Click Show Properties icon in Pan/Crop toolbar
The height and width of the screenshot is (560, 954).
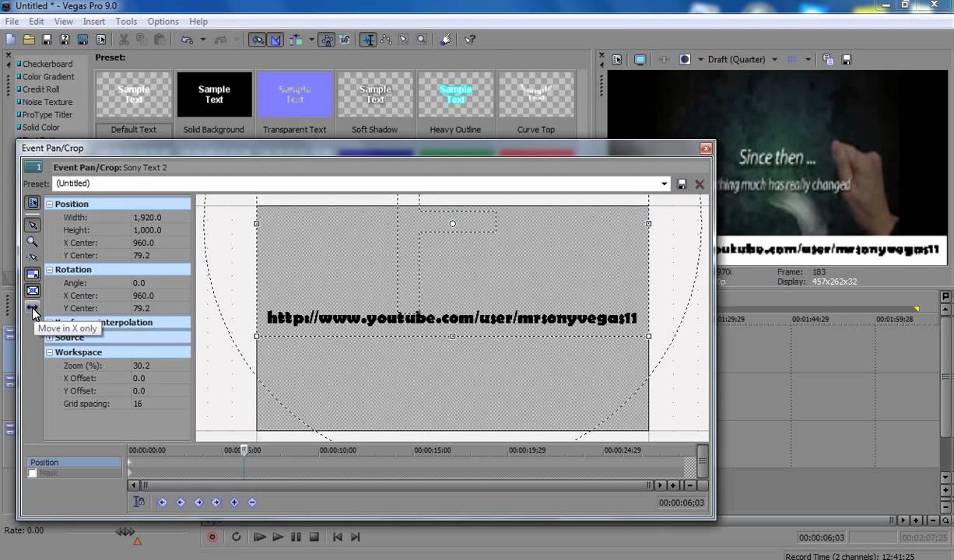33,203
